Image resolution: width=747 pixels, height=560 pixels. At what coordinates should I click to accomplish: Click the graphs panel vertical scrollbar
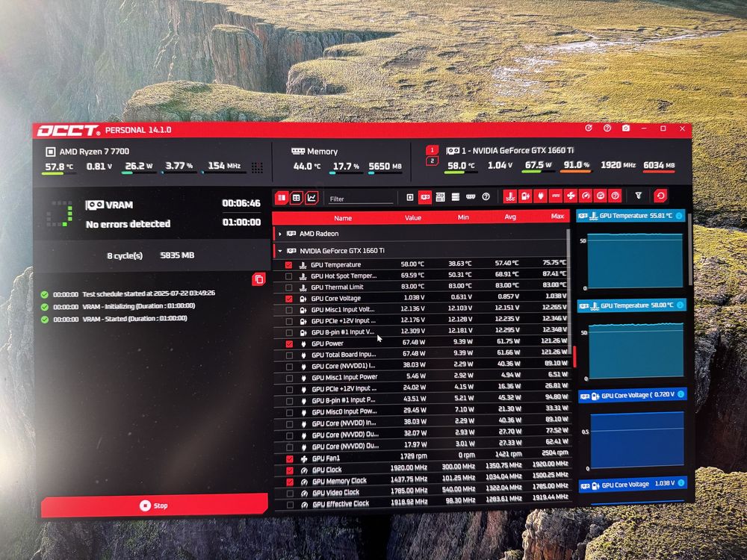tap(689, 250)
